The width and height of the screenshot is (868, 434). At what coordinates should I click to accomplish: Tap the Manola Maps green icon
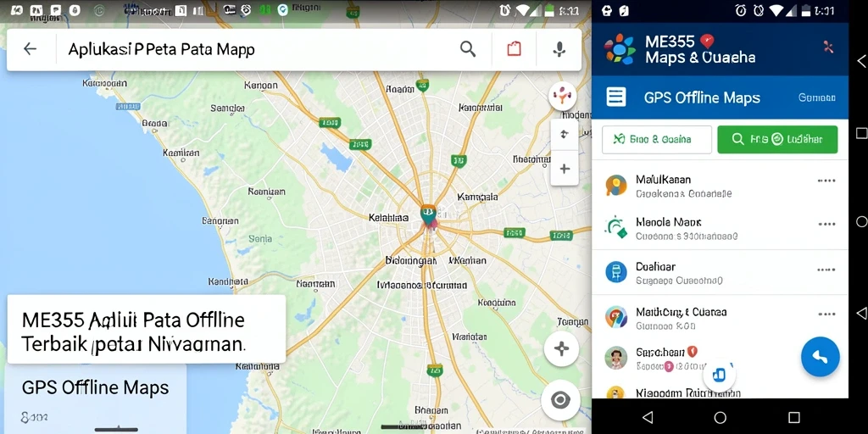click(x=616, y=227)
